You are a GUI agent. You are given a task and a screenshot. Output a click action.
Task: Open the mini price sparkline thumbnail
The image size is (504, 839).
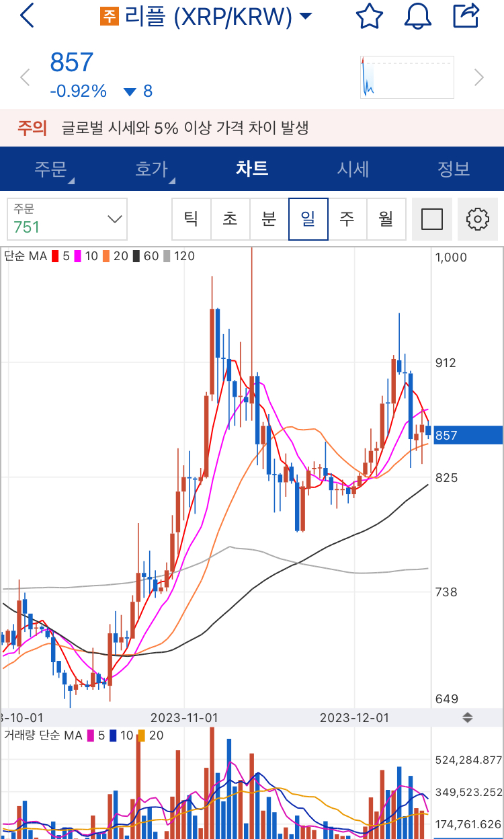click(x=407, y=77)
